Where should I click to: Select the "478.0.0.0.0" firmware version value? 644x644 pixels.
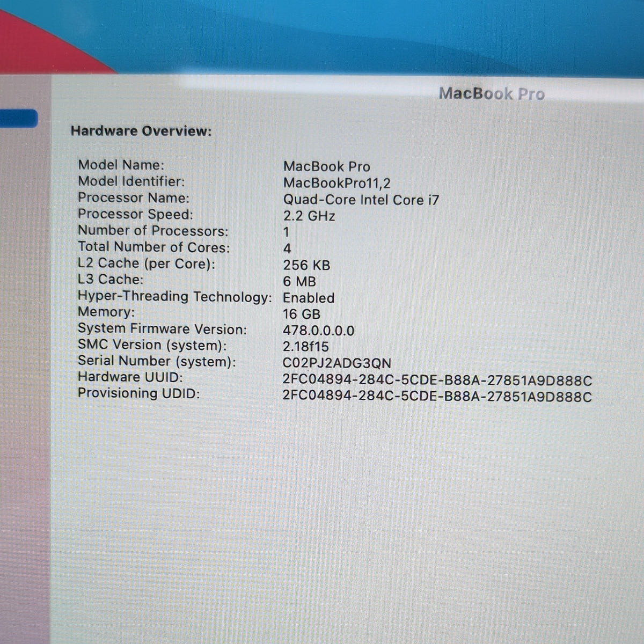pos(319,331)
